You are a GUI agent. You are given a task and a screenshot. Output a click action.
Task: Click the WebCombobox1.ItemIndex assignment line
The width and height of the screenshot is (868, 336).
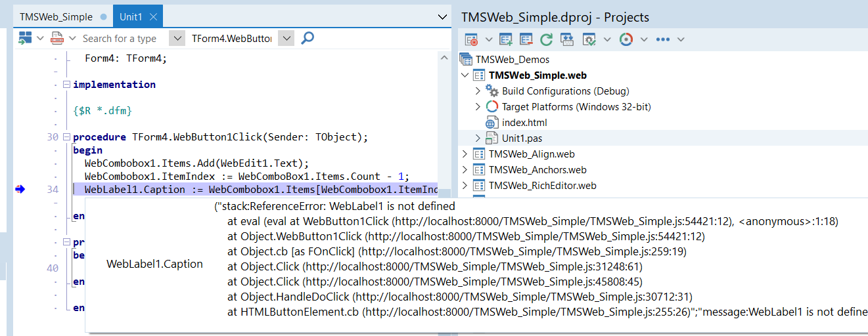[246, 177]
